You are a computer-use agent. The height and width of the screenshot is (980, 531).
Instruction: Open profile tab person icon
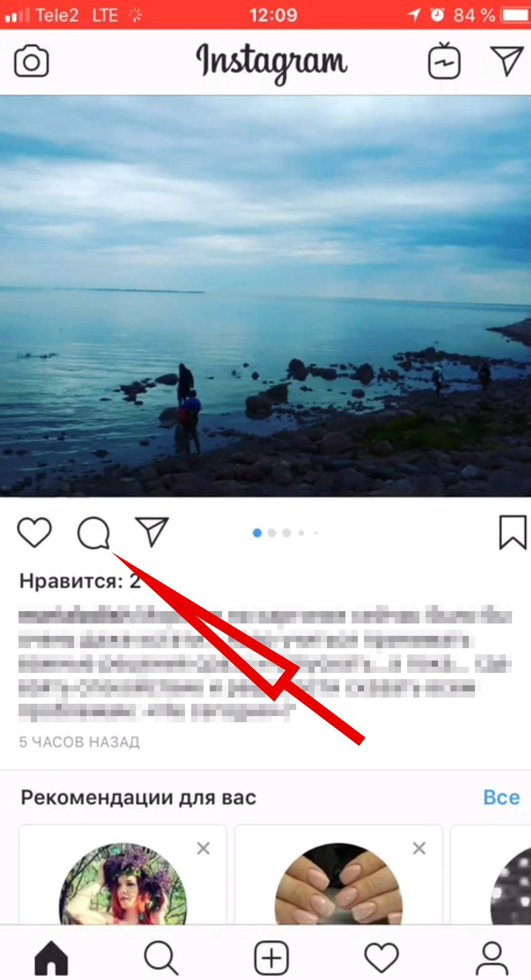click(x=492, y=958)
